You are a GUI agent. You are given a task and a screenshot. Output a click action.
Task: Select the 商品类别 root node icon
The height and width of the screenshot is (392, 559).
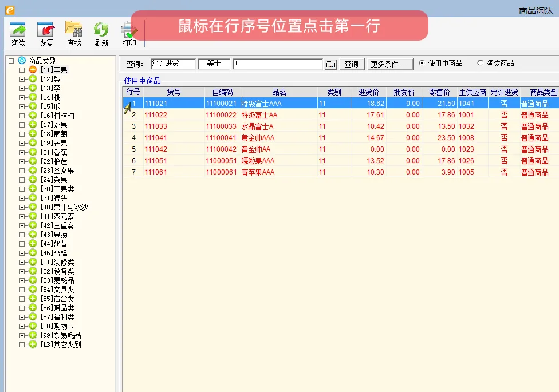point(22,61)
